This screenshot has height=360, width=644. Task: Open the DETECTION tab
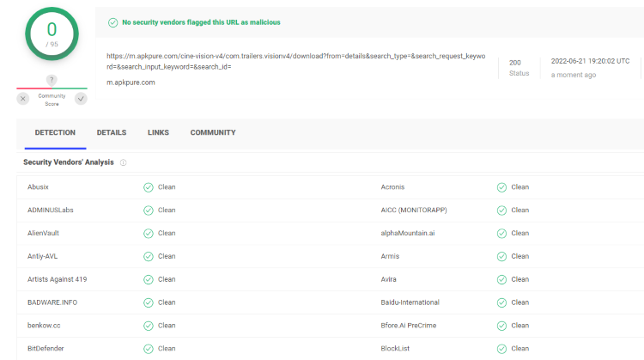(55, 133)
